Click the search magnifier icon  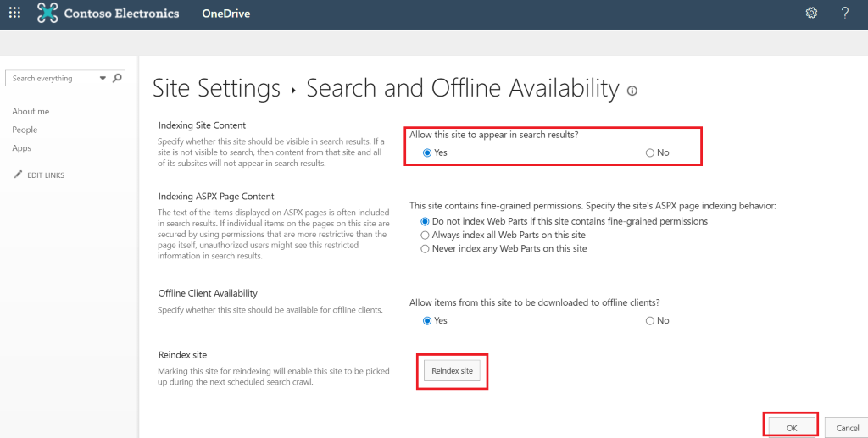tap(117, 78)
